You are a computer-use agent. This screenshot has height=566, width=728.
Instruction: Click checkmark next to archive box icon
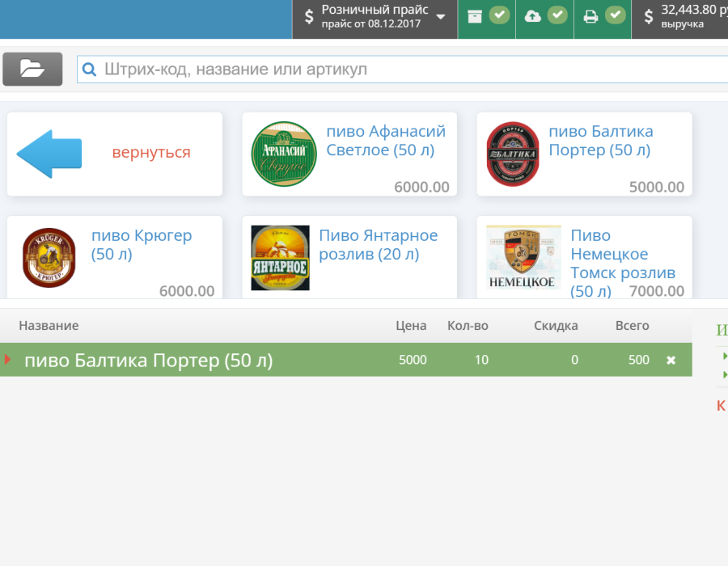500,15
